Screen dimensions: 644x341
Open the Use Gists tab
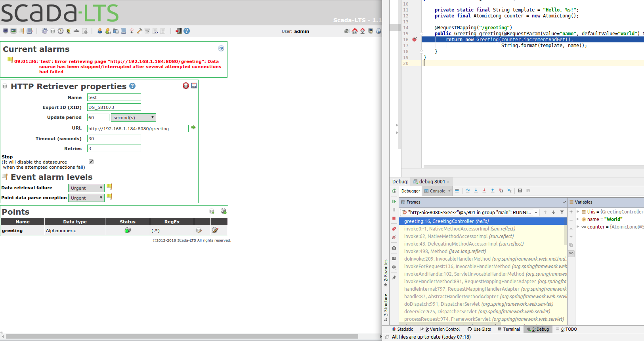(479, 329)
